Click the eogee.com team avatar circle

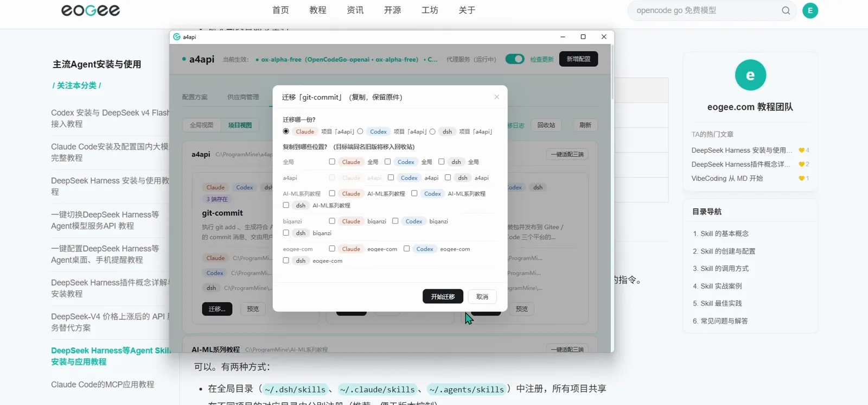(750, 75)
